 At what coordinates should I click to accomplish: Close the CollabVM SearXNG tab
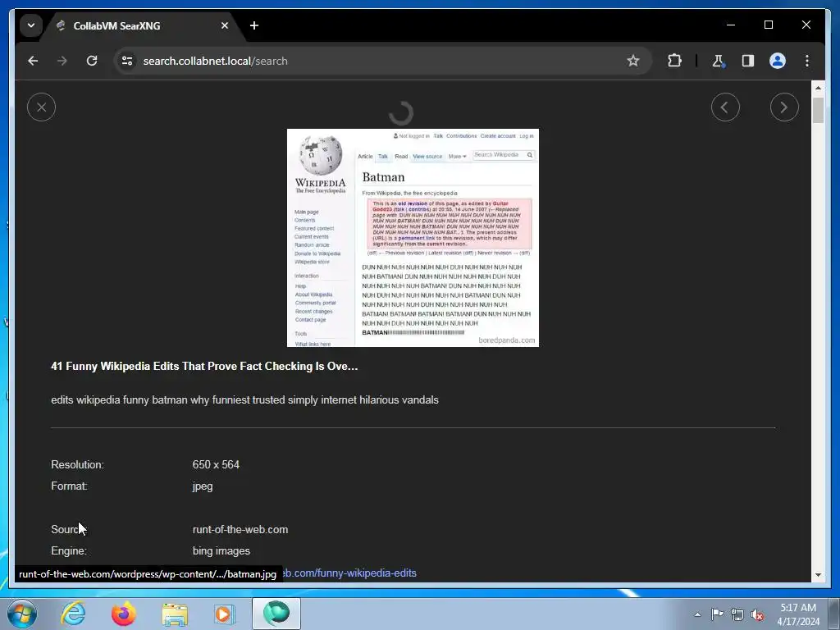click(225, 25)
